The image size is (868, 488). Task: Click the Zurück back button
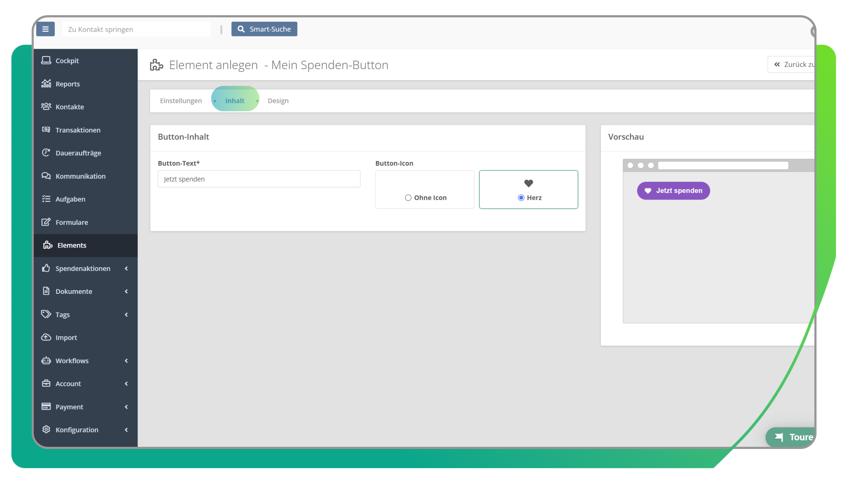(792, 64)
